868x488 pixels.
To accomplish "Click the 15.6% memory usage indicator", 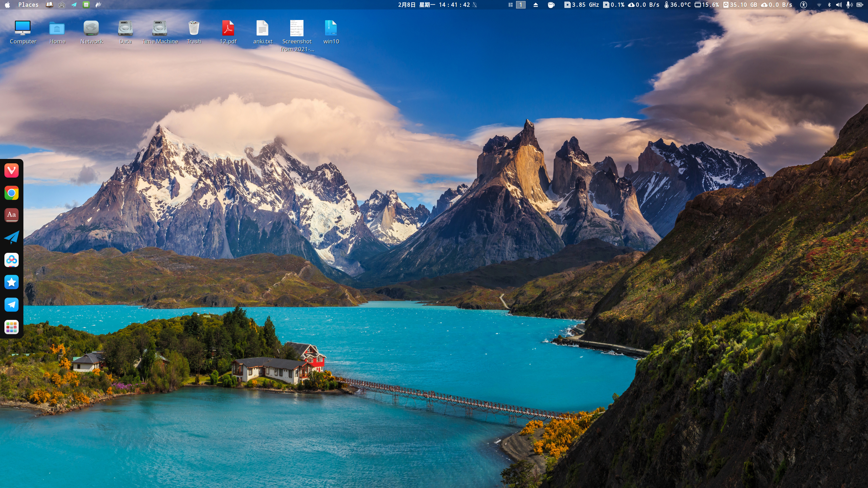I will point(707,5).
